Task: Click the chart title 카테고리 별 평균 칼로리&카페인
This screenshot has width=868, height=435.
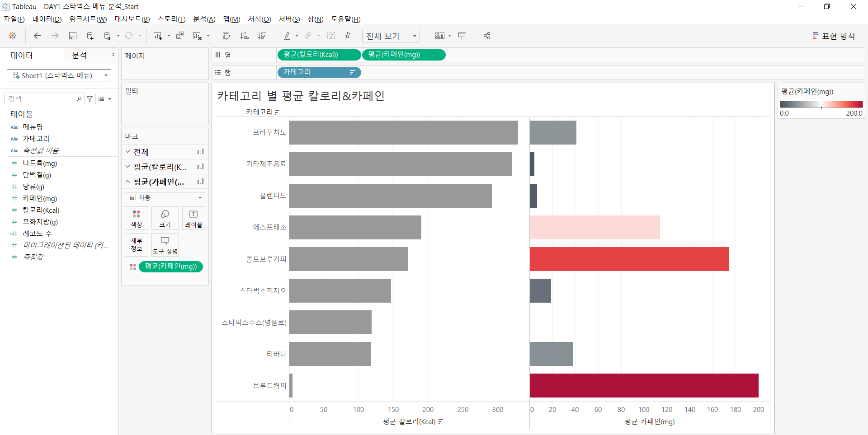Action: (301, 96)
